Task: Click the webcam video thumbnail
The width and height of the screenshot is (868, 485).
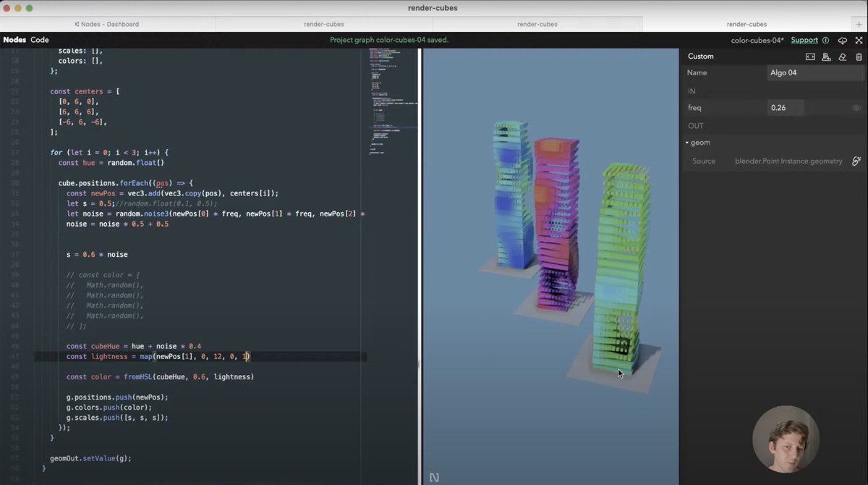Action: pos(786,439)
